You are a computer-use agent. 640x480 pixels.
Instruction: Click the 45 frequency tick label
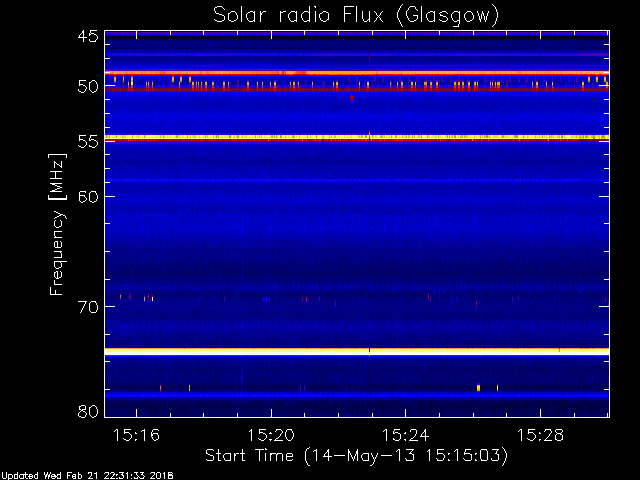click(x=88, y=37)
